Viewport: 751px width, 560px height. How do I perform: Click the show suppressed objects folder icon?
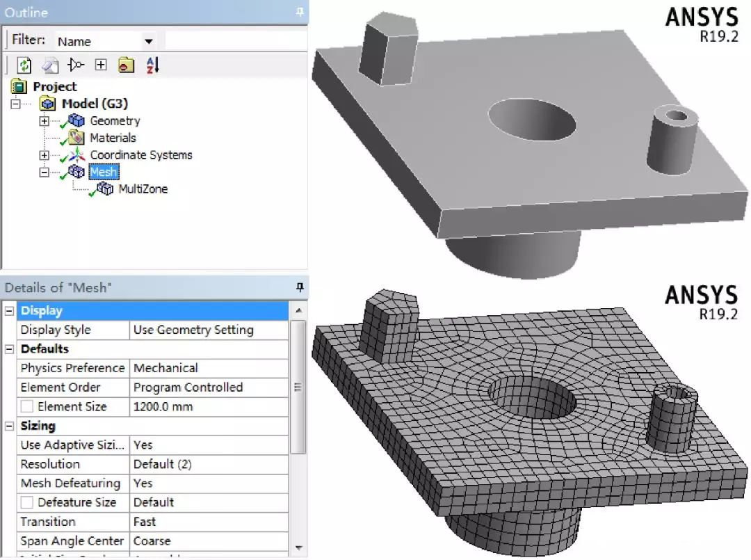point(127,64)
